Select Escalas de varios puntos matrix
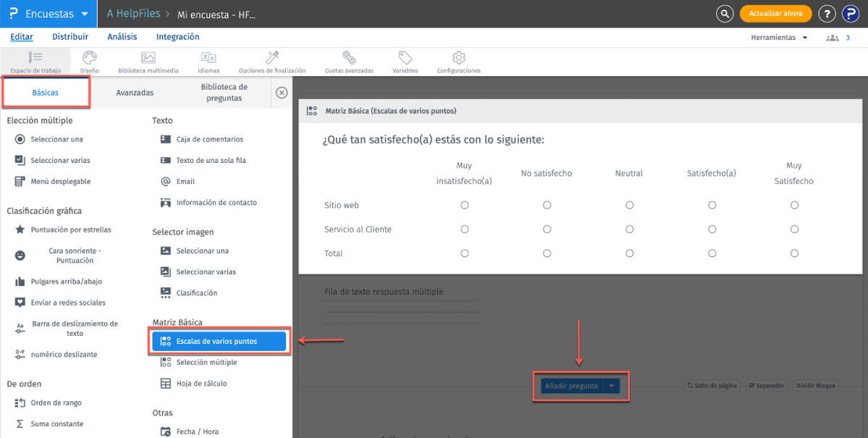Viewport: 868px width, 438px height. [219, 341]
